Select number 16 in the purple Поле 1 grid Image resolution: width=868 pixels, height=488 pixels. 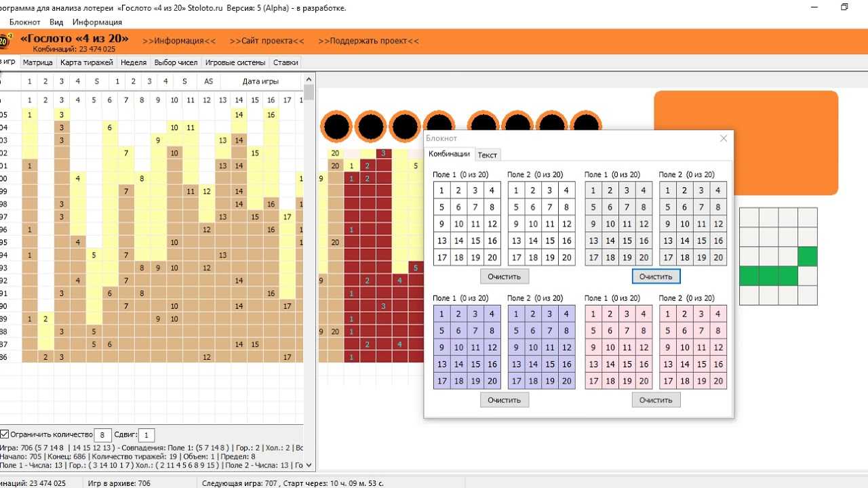(x=492, y=365)
